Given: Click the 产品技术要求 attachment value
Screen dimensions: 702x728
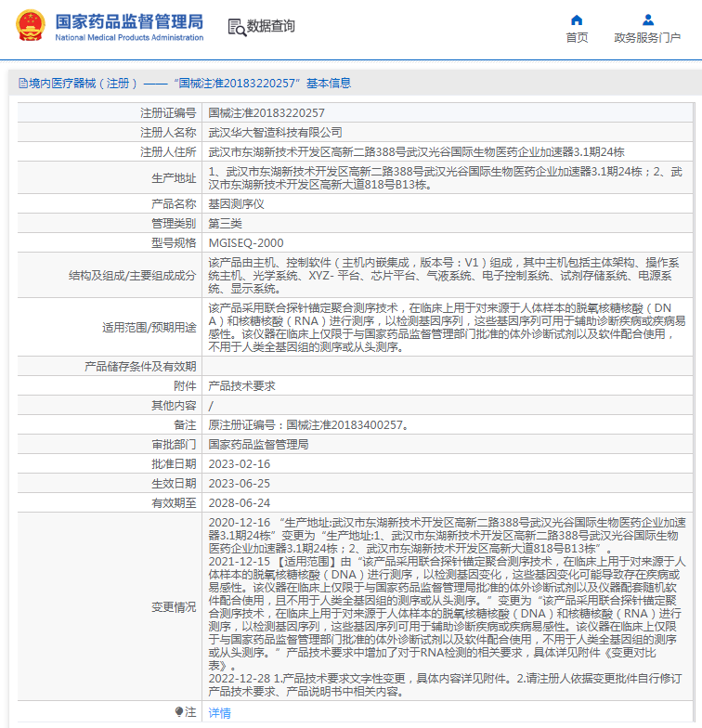Looking at the screenshot, I should pyautogui.click(x=241, y=386).
